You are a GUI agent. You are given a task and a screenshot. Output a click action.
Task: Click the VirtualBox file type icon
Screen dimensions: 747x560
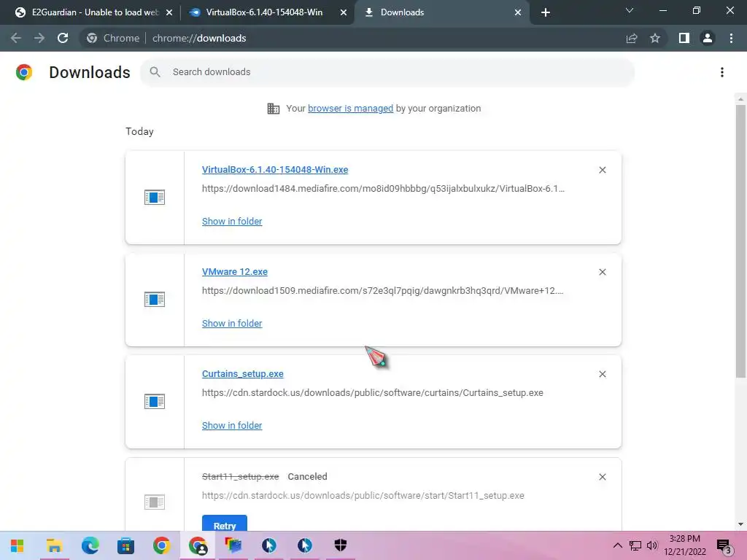tap(155, 197)
